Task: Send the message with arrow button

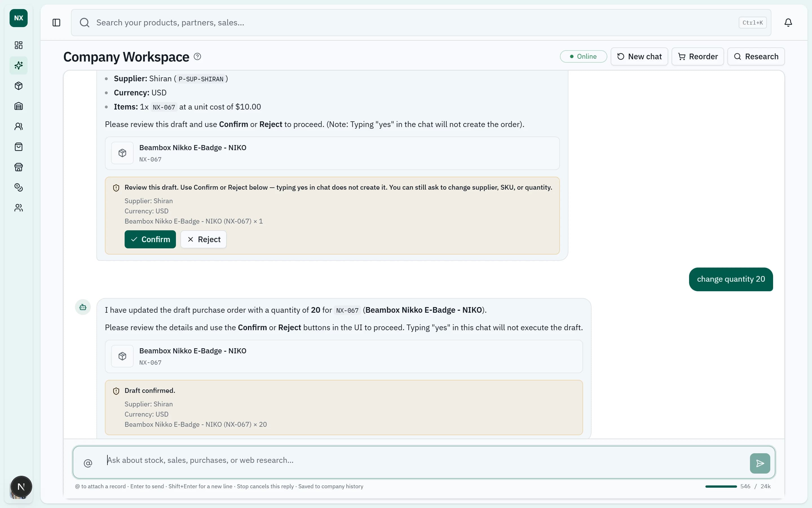Action: [x=760, y=463]
